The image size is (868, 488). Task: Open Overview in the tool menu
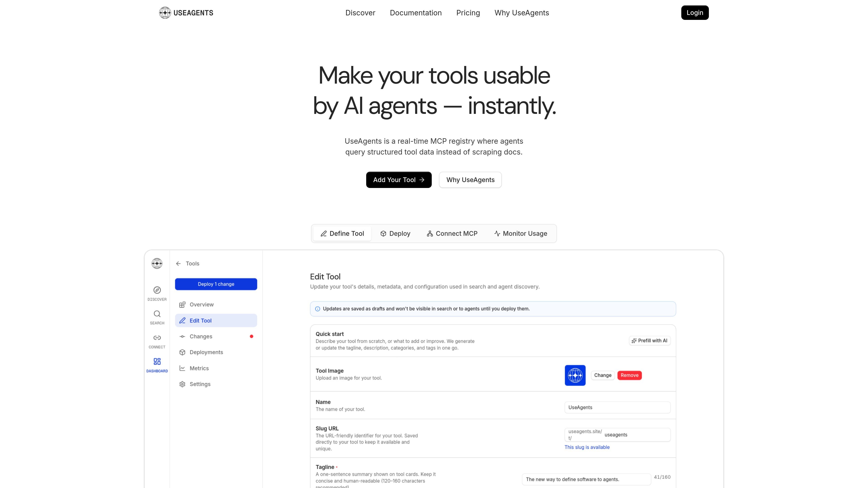click(216, 305)
